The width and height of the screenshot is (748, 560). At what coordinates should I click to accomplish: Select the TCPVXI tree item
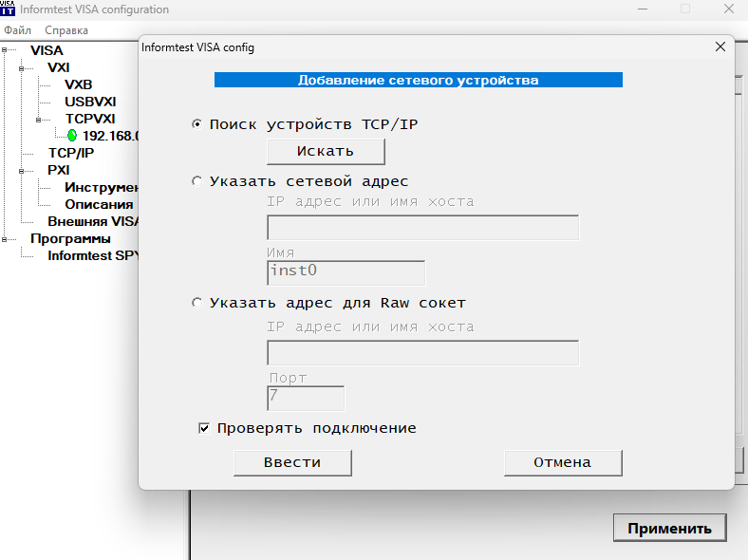tap(90, 119)
